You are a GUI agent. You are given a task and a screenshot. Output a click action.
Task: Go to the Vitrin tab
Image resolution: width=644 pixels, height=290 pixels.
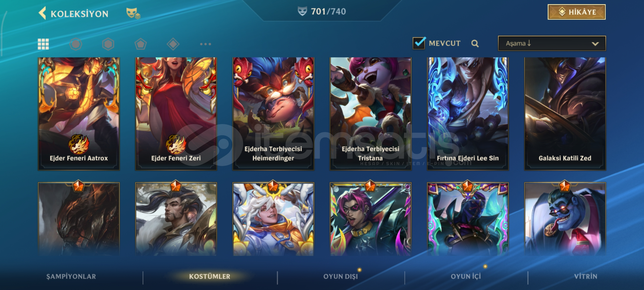click(586, 277)
